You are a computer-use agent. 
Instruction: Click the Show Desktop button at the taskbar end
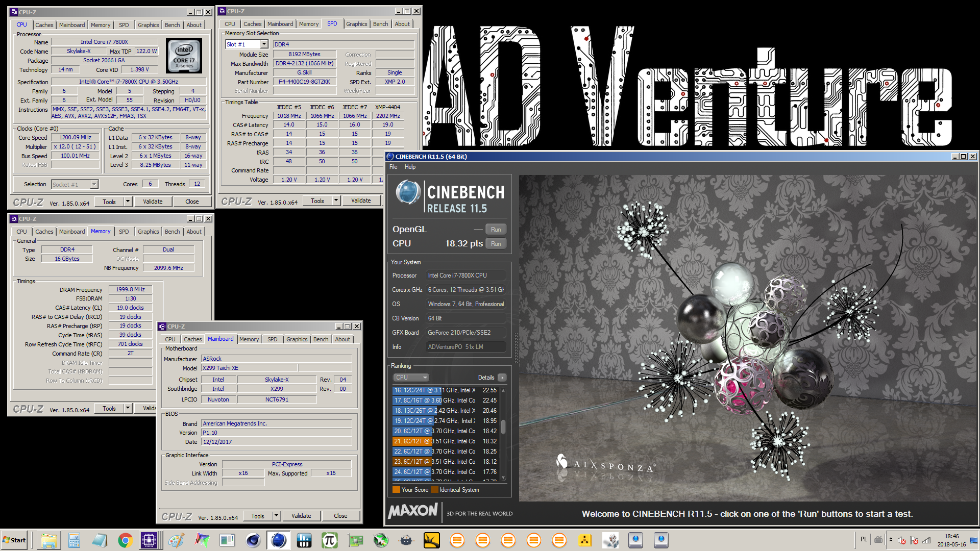pos(974,540)
